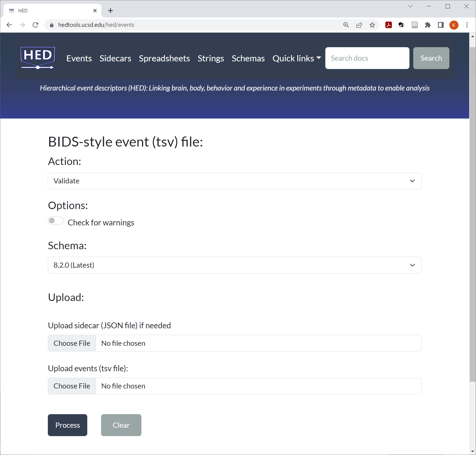The width and height of the screenshot is (476, 455).
Task: Open the Adobe Acrobat extension icon
Action: [388, 25]
